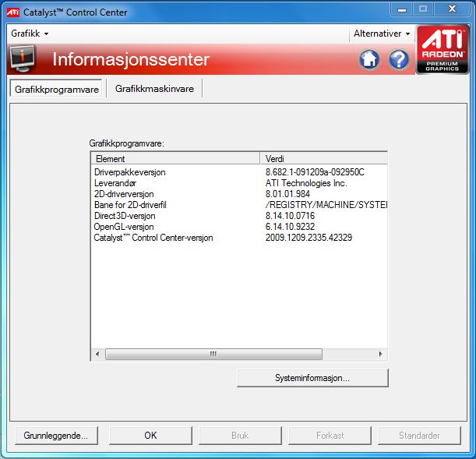Confirm with the OK button

point(150,436)
